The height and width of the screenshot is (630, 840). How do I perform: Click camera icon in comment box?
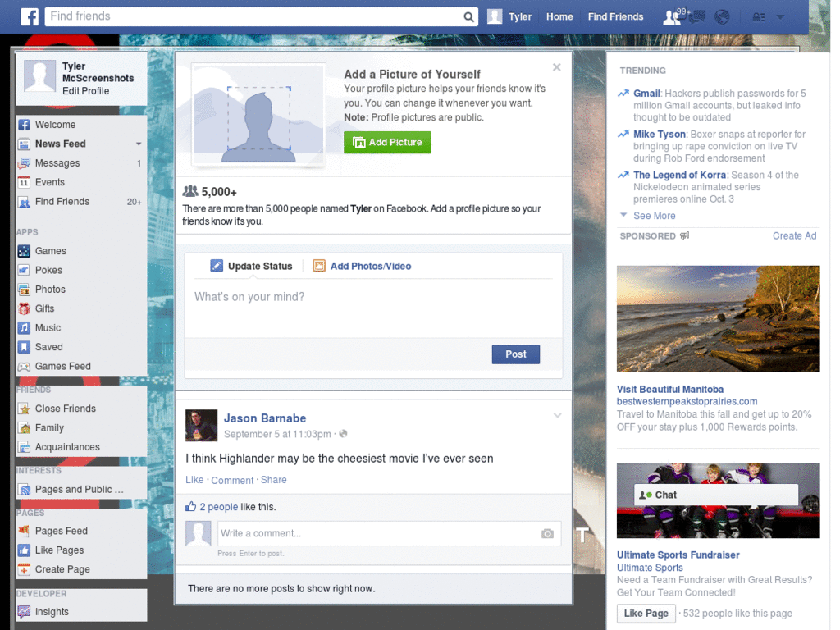tap(547, 533)
